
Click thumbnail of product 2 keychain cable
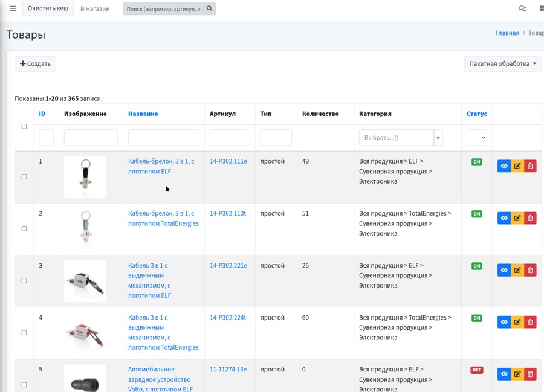(85, 229)
